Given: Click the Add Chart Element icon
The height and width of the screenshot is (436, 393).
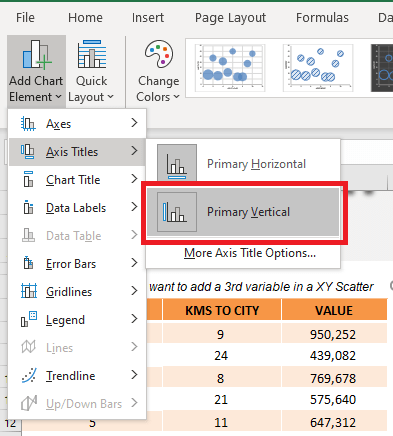Looking at the screenshot, I should (x=36, y=54).
